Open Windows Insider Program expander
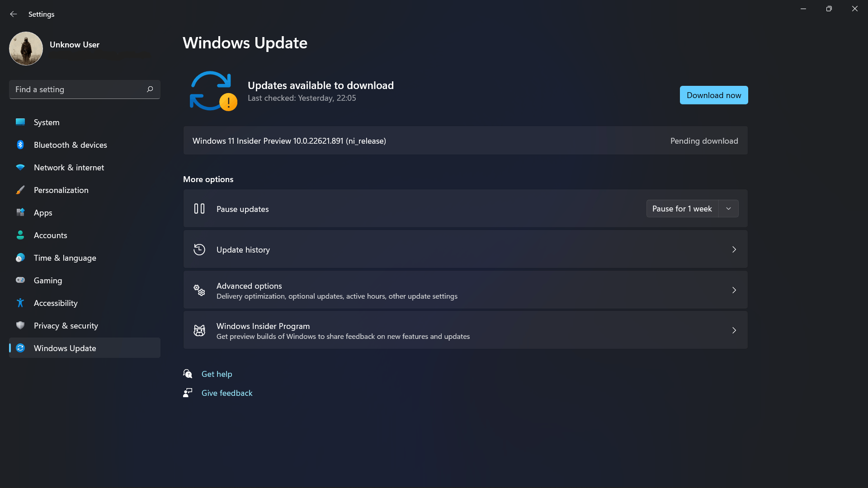Viewport: 868px width, 488px height. (x=734, y=330)
